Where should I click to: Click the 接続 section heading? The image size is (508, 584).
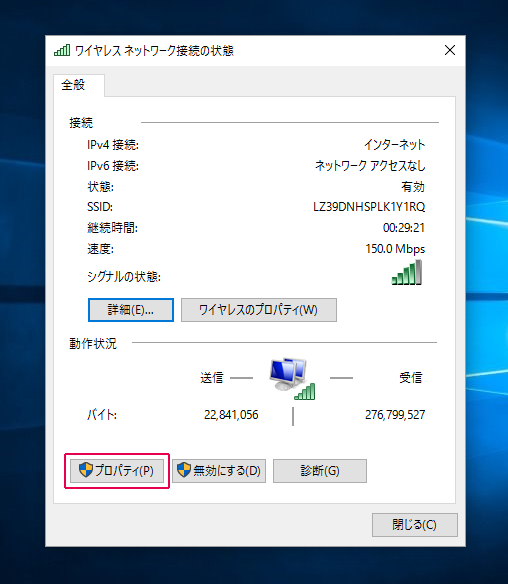[81, 123]
